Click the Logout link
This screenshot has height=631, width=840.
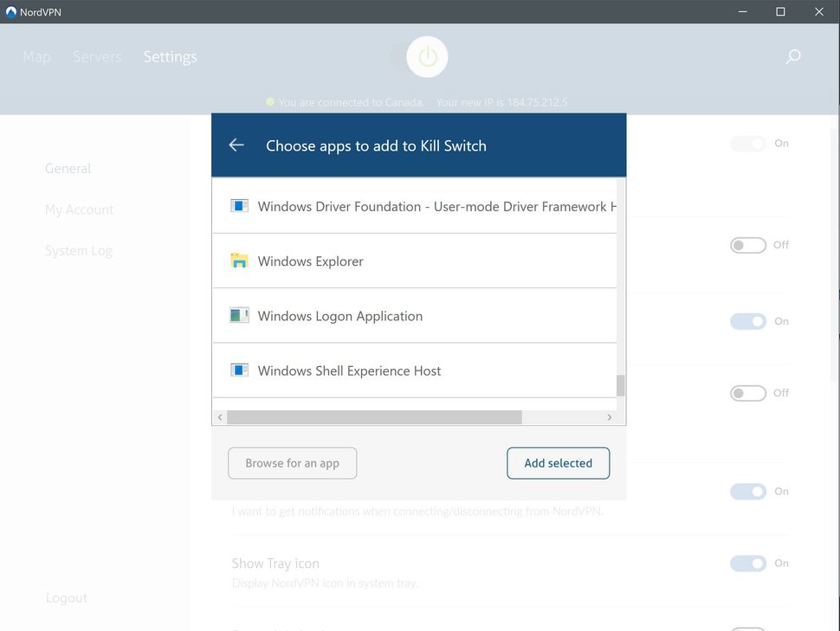point(66,597)
